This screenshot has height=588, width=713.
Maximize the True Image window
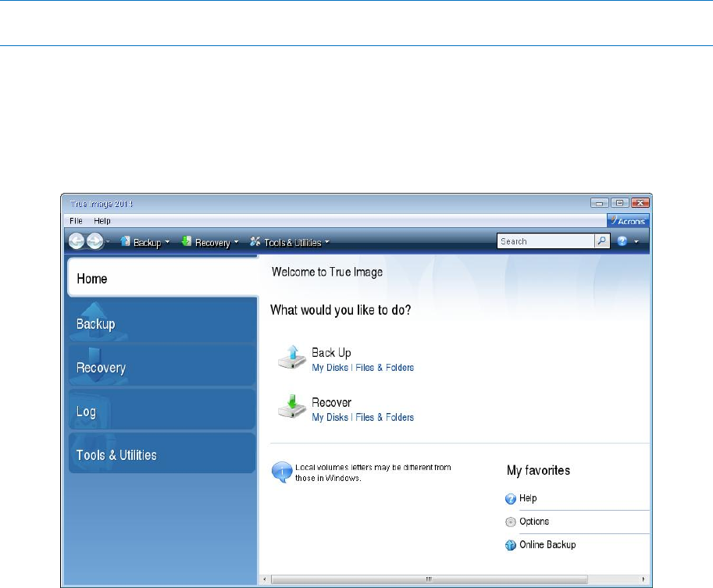pyautogui.click(x=619, y=203)
